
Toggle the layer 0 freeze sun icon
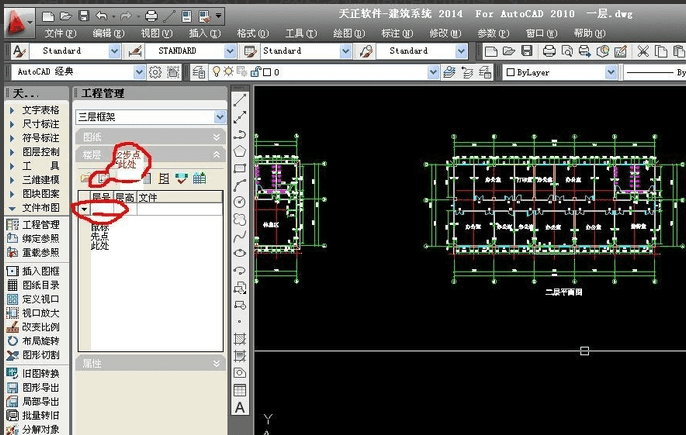point(228,71)
